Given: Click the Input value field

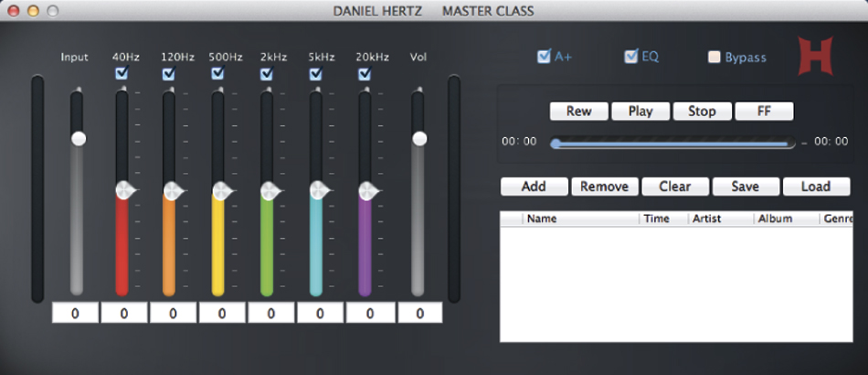Looking at the screenshot, I should pos(74,314).
